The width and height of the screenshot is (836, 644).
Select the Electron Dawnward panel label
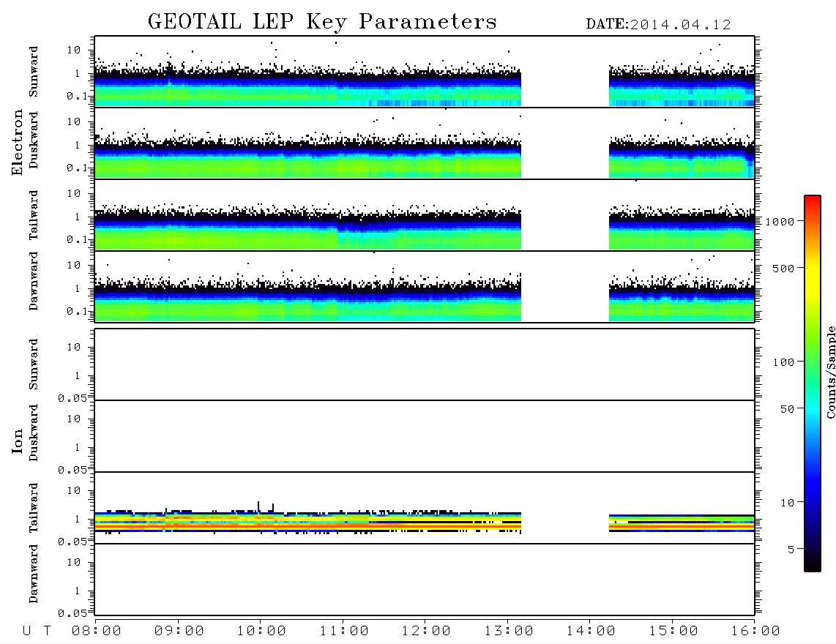pyautogui.click(x=34, y=281)
